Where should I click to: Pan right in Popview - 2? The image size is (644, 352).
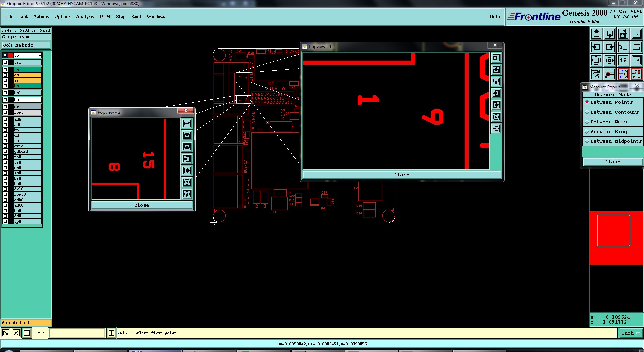(x=187, y=171)
